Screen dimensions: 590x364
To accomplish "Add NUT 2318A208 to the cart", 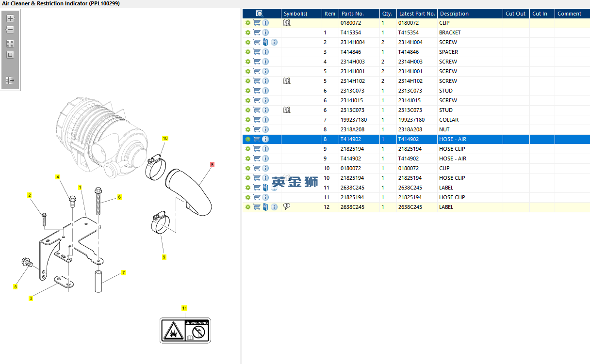I will point(257,129).
